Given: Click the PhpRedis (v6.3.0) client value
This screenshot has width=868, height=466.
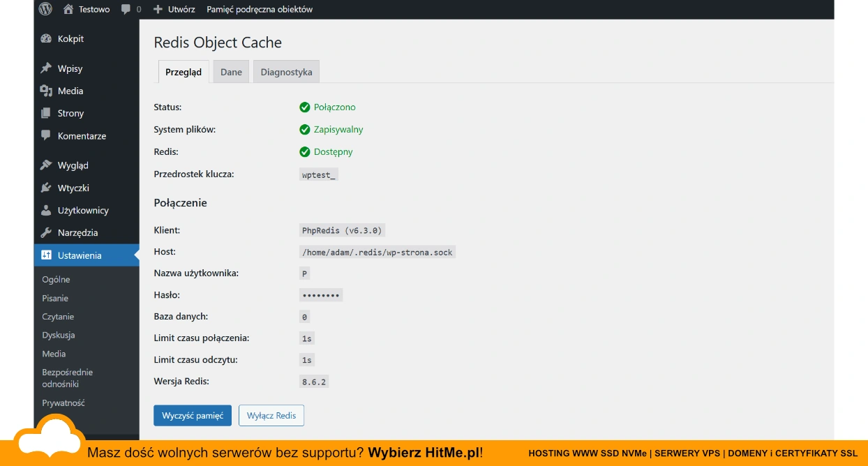Looking at the screenshot, I should click(x=343, y=230).
